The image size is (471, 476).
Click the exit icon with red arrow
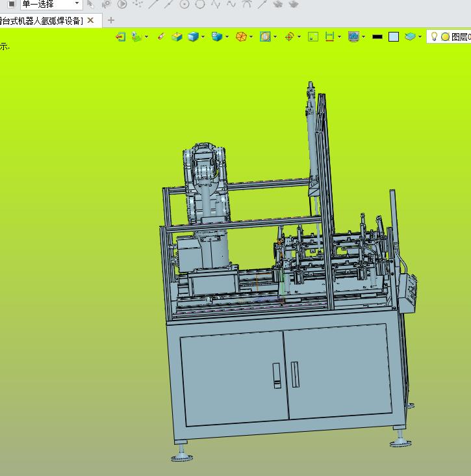(120, 37)
